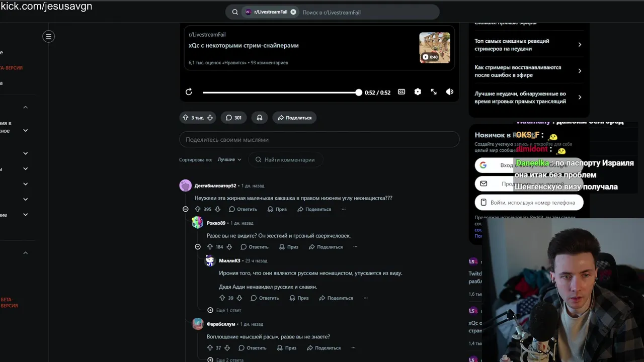
Task: Click the Google sign-in icon button
Action: click(x=483, y=165)
